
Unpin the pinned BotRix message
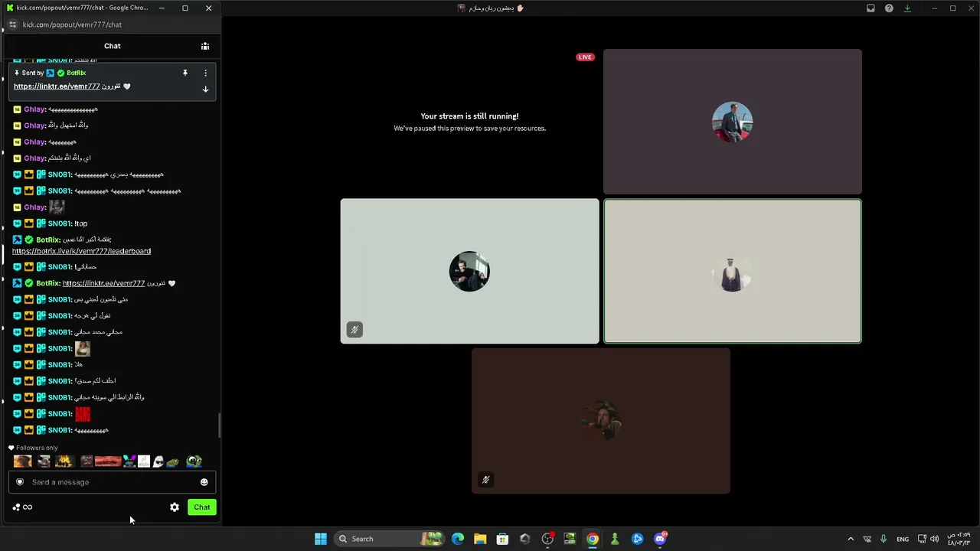coord(185,73)
